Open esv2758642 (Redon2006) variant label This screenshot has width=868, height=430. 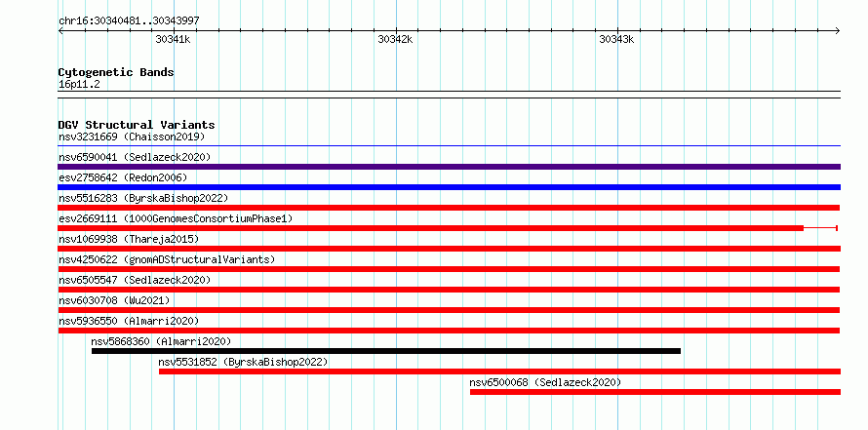(x=123, y=177)
